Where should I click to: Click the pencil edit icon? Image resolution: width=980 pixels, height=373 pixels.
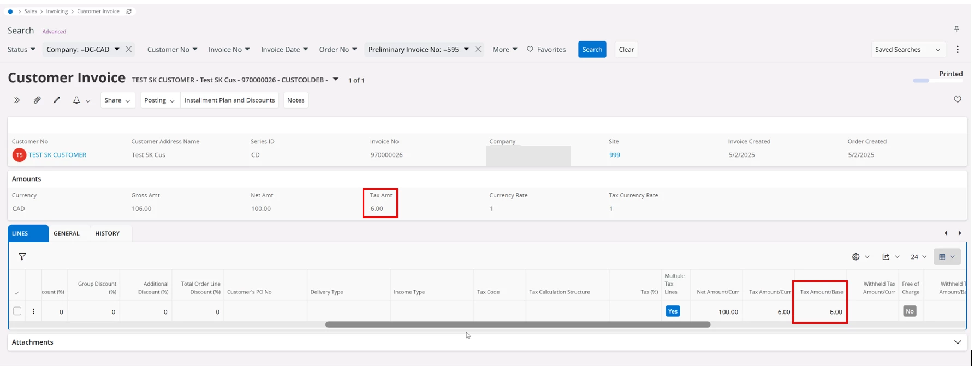point(56,100)
